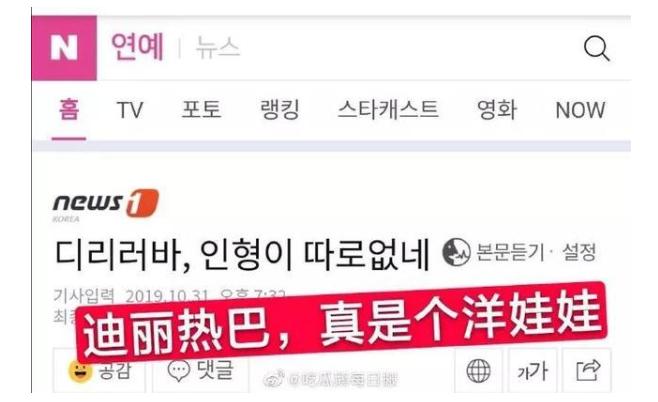Click the 디리러바 article headline
Image resolution: width=658 pixels, height=402 pixels.
point(243,255)
